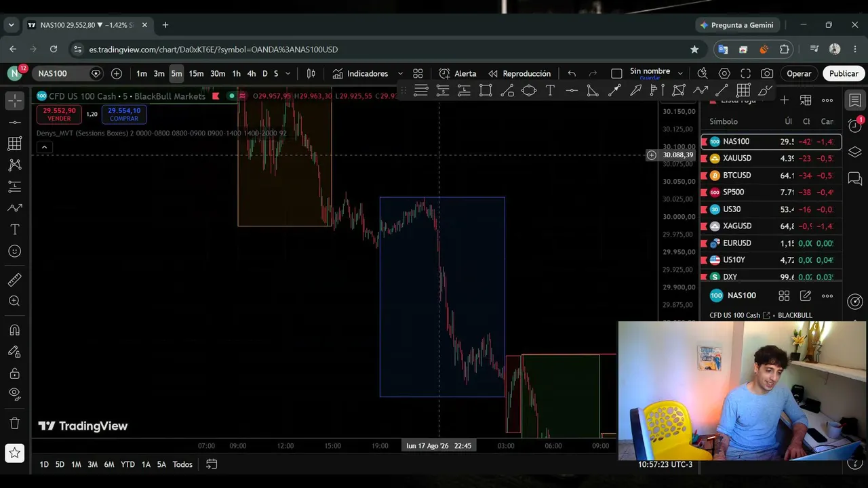Enter fullscreen mode
Viewport: 868px width, 488px height.
pyautogui.click(x=746, y=73)
